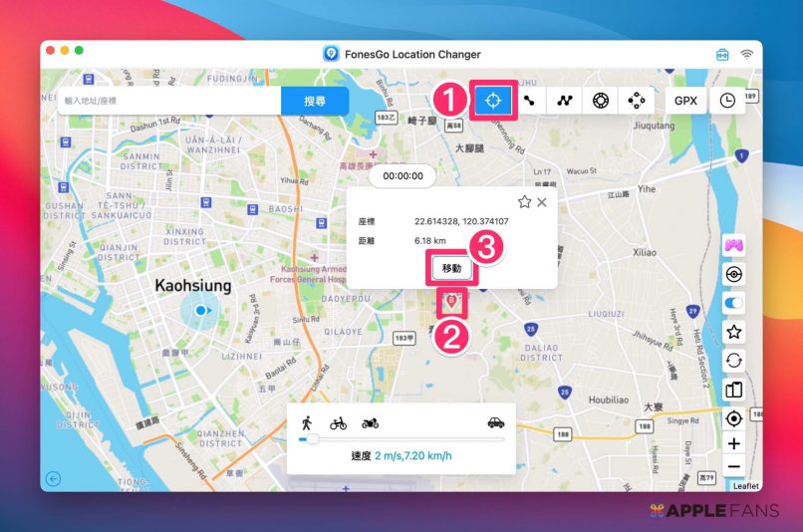Viewport: 803px width, 532px height.
Task: Click the address or coordinate input field
Action: (169, 101)
